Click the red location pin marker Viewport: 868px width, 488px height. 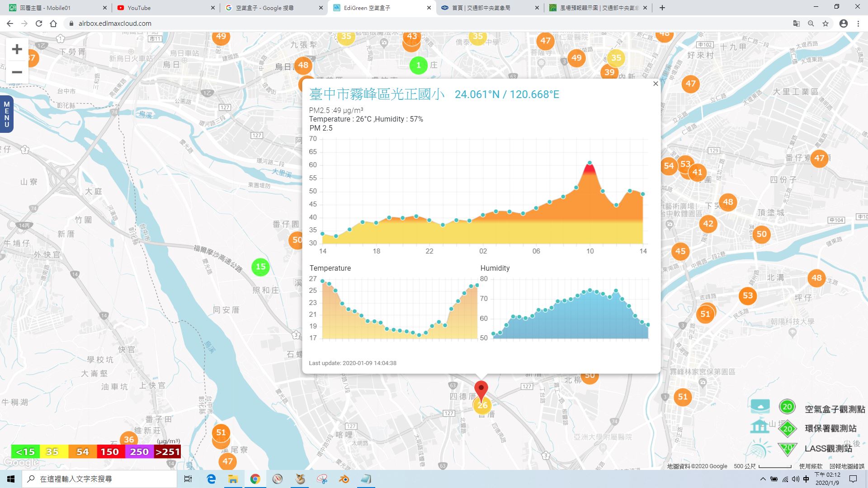[x=481, y=390]
